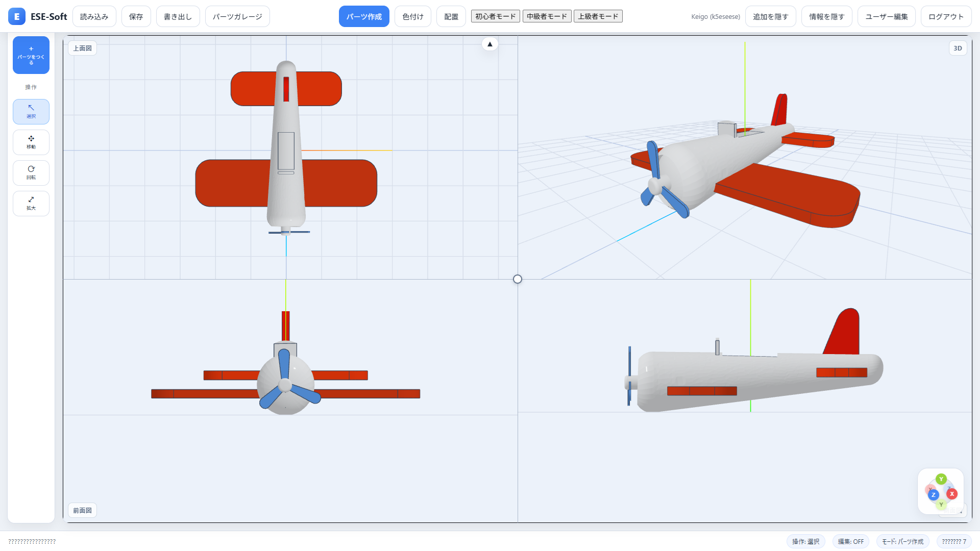
Task: Click the blue パーツをつくる plus button
Action: pos(31,55)
